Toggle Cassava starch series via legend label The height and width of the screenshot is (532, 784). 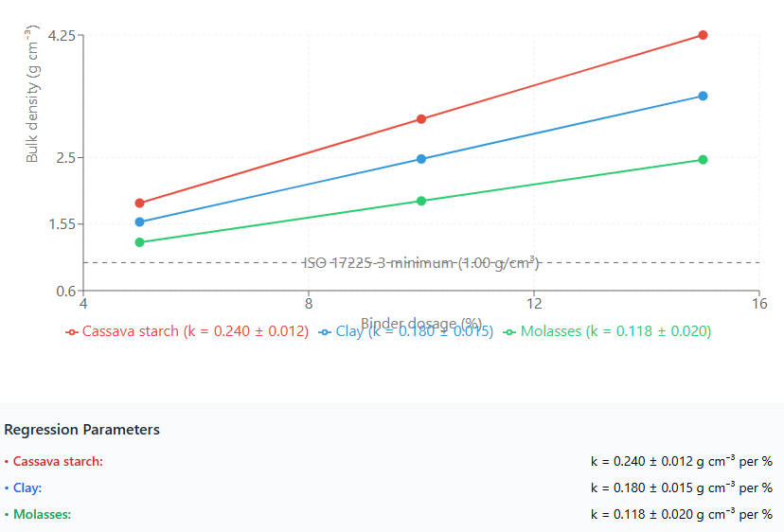pyautogui.click(x=195, y=331)
